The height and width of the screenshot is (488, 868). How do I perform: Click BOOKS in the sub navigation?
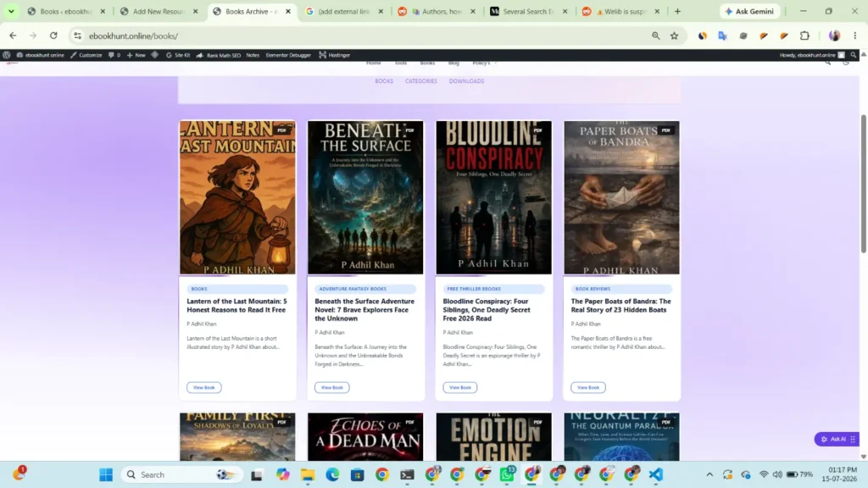[384, 81]
